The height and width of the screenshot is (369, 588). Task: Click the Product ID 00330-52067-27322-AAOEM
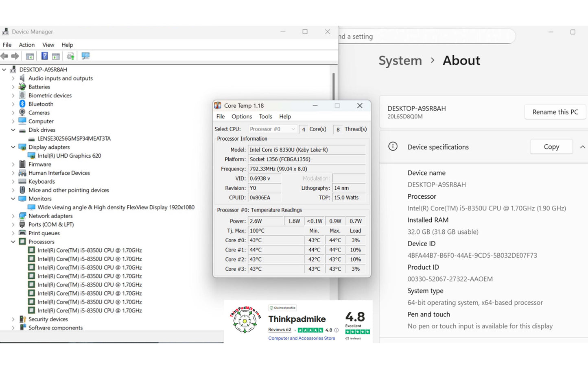(450, 279)
